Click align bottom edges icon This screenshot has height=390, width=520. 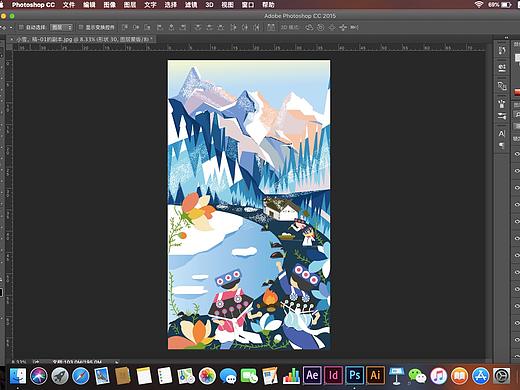[148, 27]
